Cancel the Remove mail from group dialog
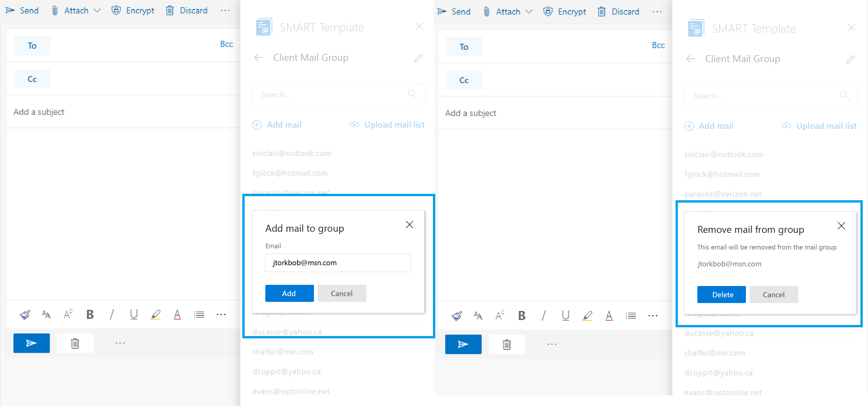868x406 pixels. (x=774, y=294)
